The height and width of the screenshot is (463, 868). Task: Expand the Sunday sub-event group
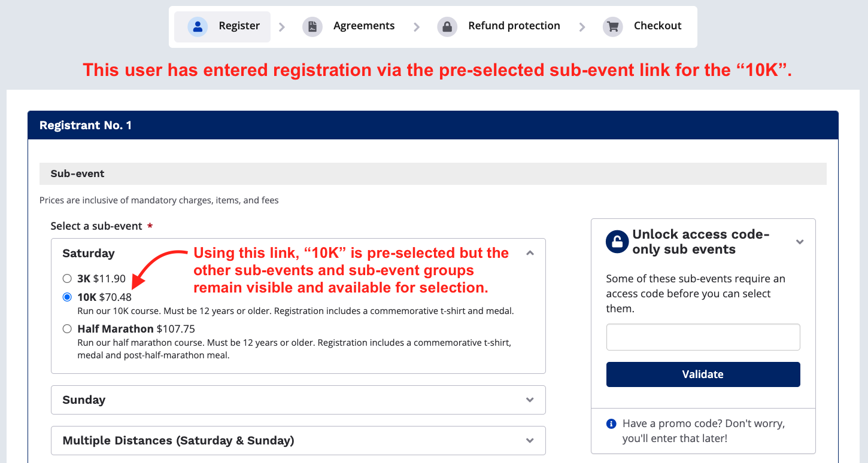tap(530, 400)
